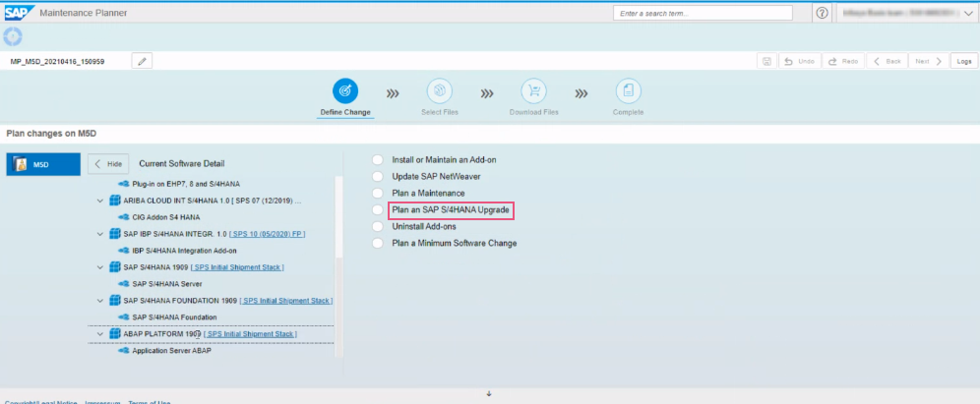Viewport: 980px width, 404px height.
Task: Click the SAP logo
Action: coord(20,13)
